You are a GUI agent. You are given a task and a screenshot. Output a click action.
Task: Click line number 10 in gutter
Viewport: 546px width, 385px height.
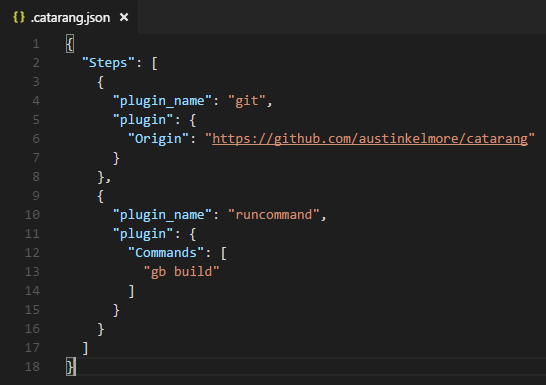(32, 214)
